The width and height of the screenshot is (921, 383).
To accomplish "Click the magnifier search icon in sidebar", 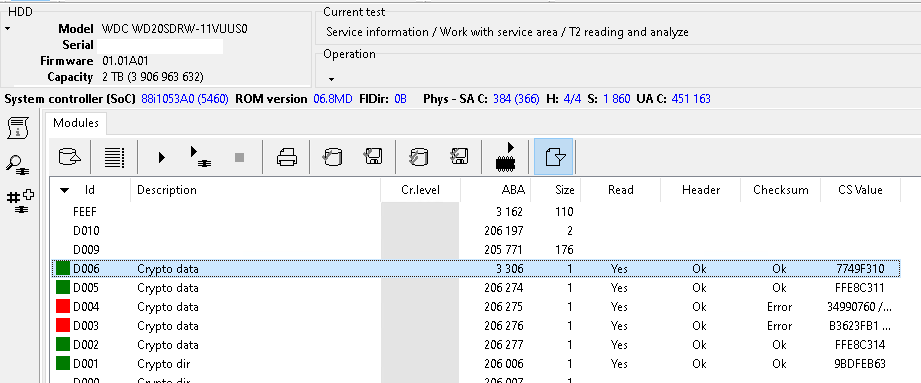I will click(18, 164).
